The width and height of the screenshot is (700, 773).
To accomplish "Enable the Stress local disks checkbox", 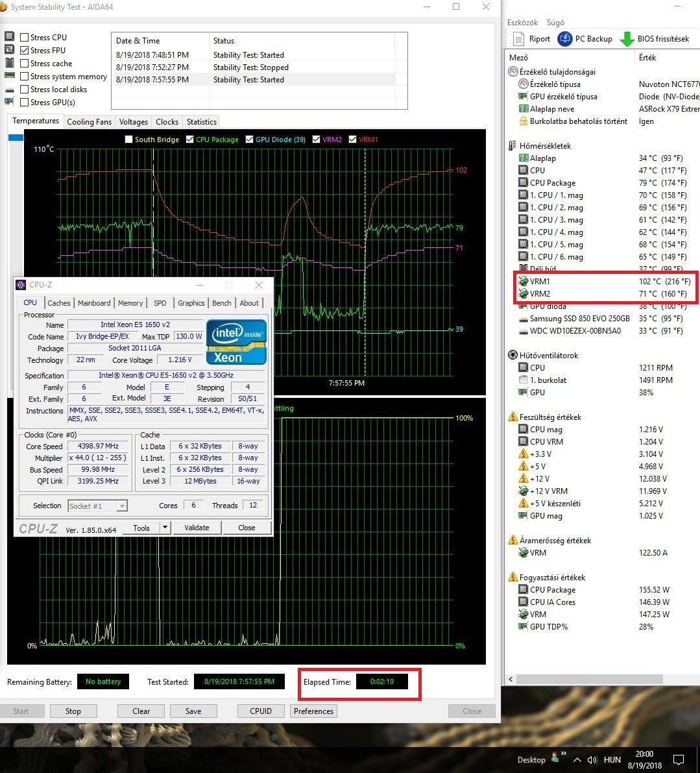I will 24,89.
